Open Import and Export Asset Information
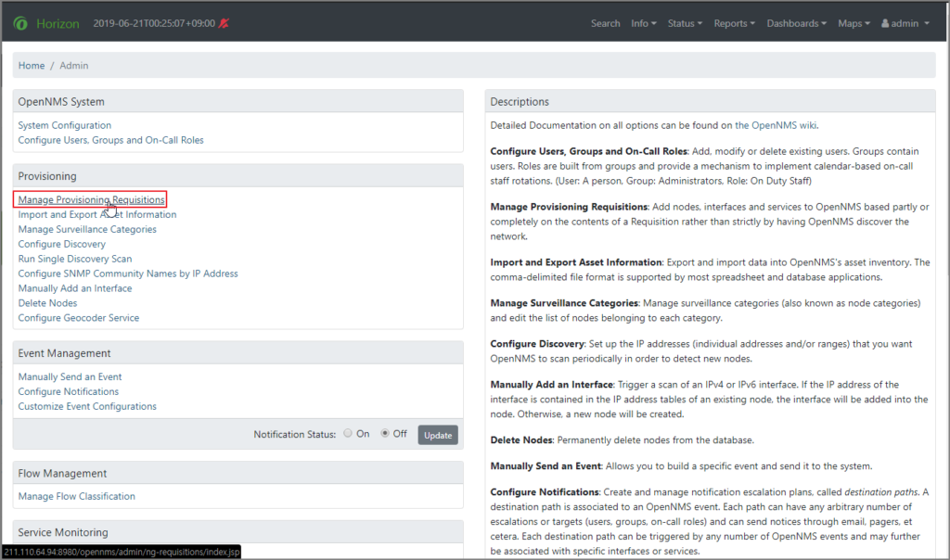Viewport: 950px width, 560px height. pyautogui.click(x=97, y=214)
